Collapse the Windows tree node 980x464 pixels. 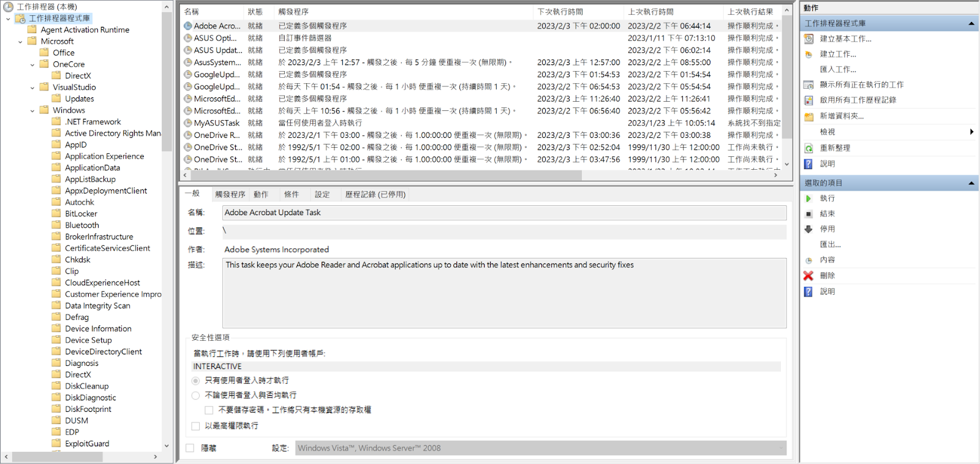(x=32, y=111)
